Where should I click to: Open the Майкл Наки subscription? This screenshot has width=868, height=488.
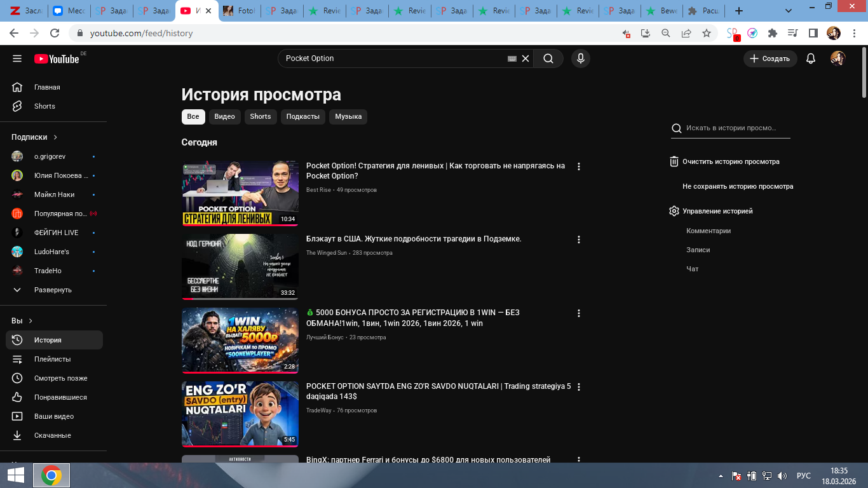[54, 194]
